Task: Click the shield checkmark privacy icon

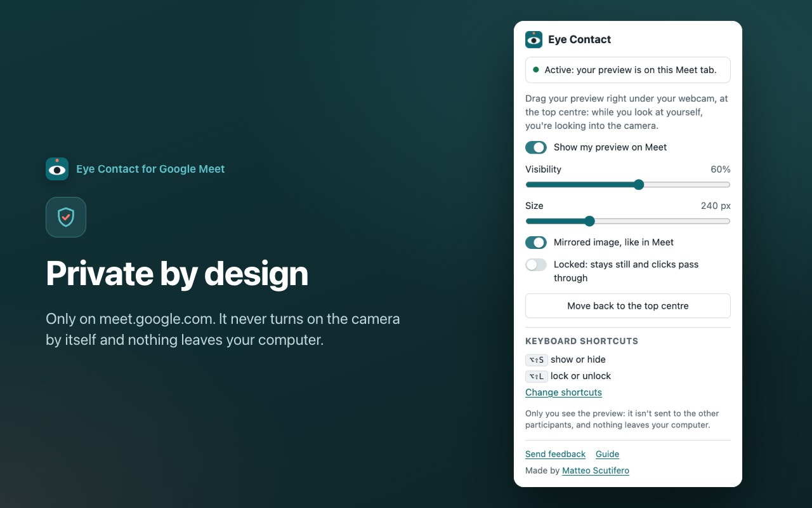Action: point(66,217)
